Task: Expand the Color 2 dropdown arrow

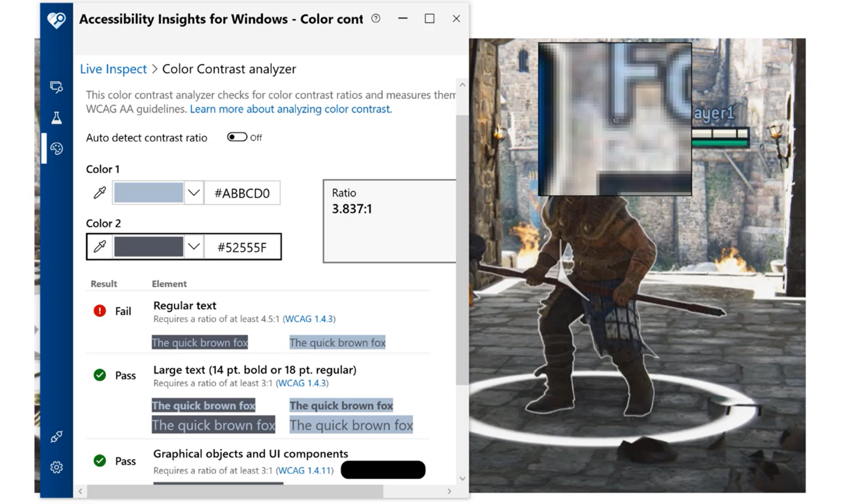Action: click(x=194, y=247)
